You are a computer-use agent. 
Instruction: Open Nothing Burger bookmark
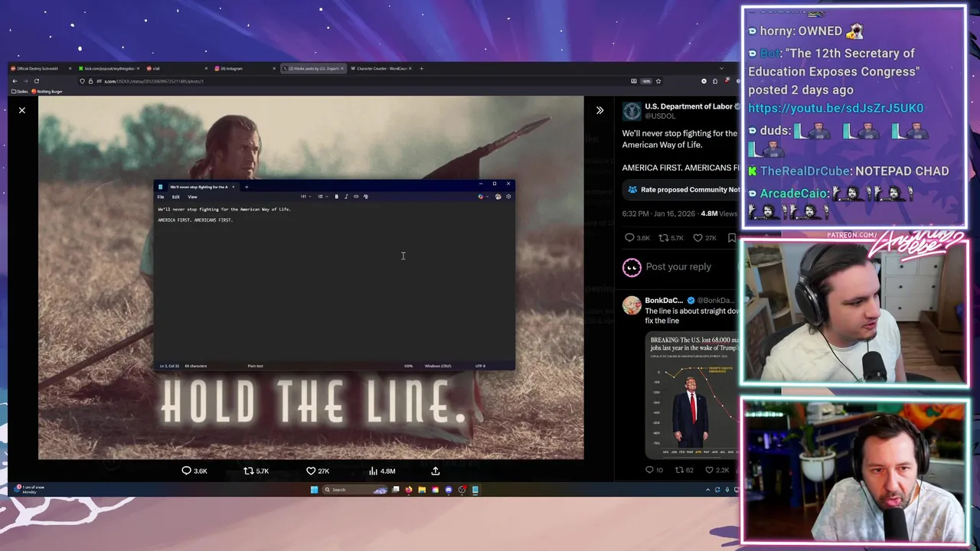pyautogui.click(x=47, y=91)
